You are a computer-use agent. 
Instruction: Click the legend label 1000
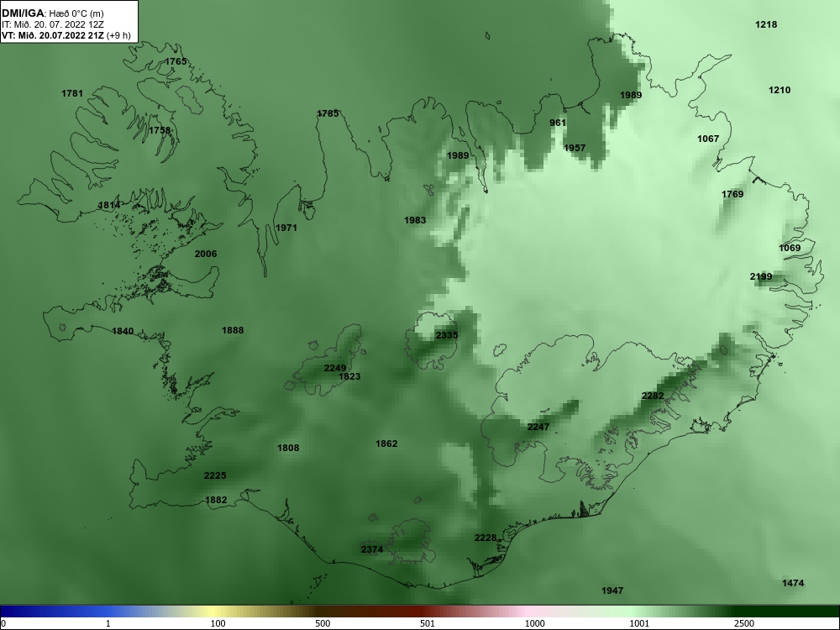pos(534,623)
